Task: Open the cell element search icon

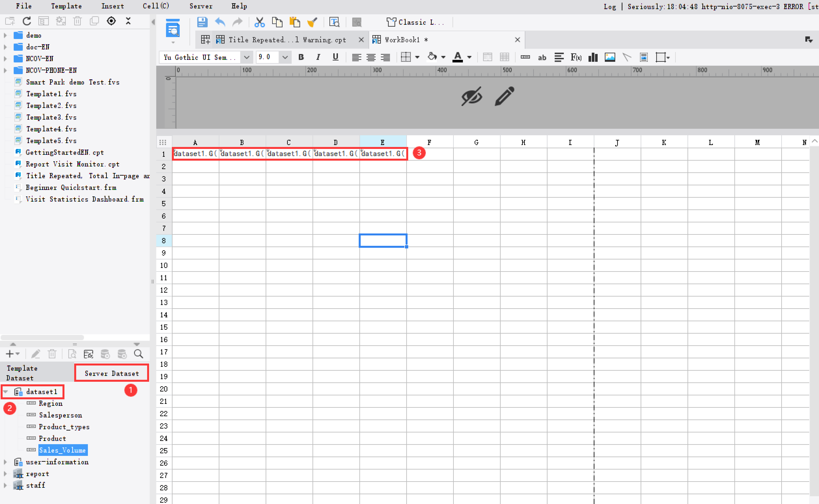Action: (335, 22)
